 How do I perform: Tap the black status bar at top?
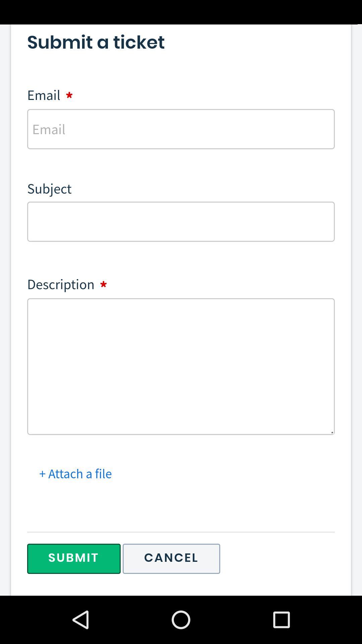click(181, 12)
